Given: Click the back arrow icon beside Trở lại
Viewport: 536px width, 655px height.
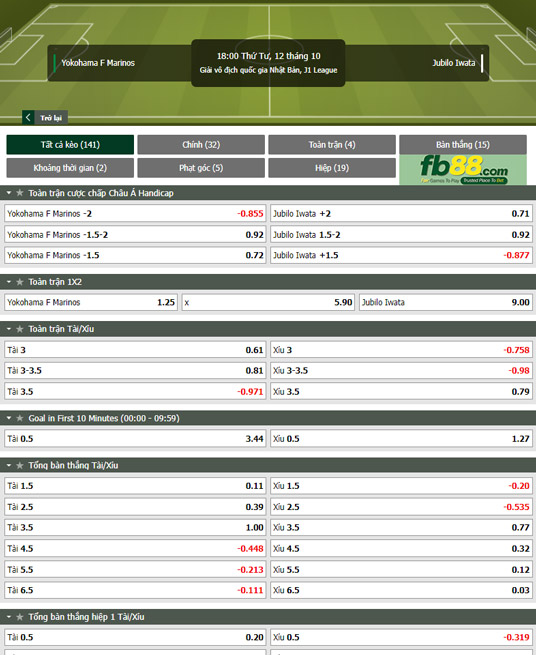Looking at the screenshot, I should point(28,117).
